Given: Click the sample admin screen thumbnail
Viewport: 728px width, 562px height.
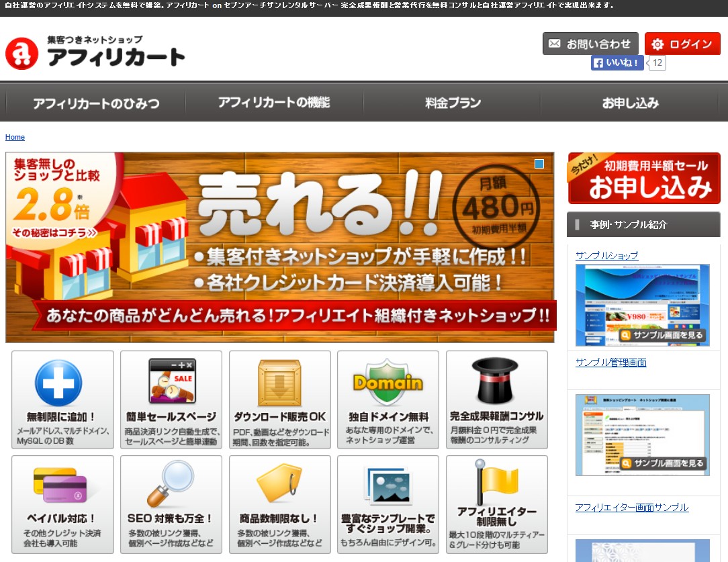Looking at the screenshot, I should [x=643, y=435].
